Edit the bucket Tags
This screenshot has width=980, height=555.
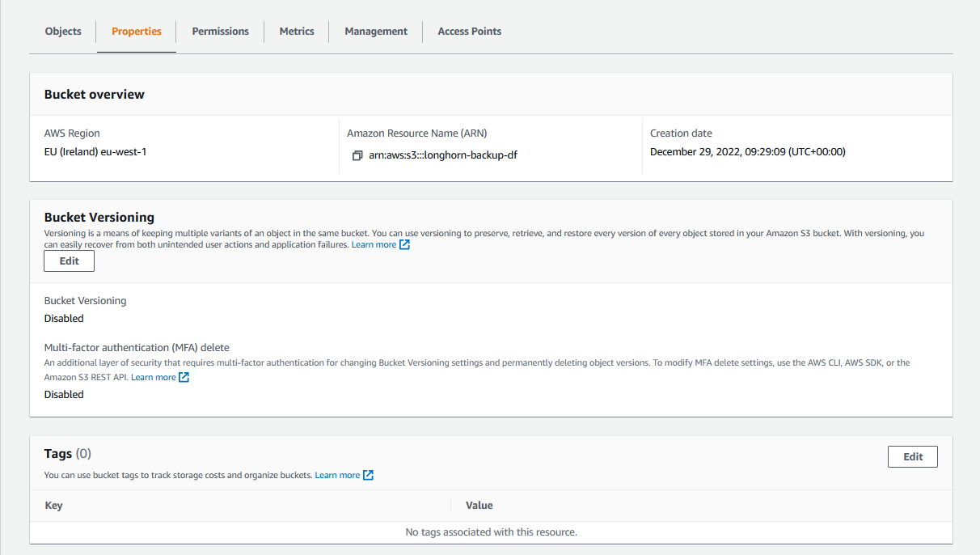[913, 456]
